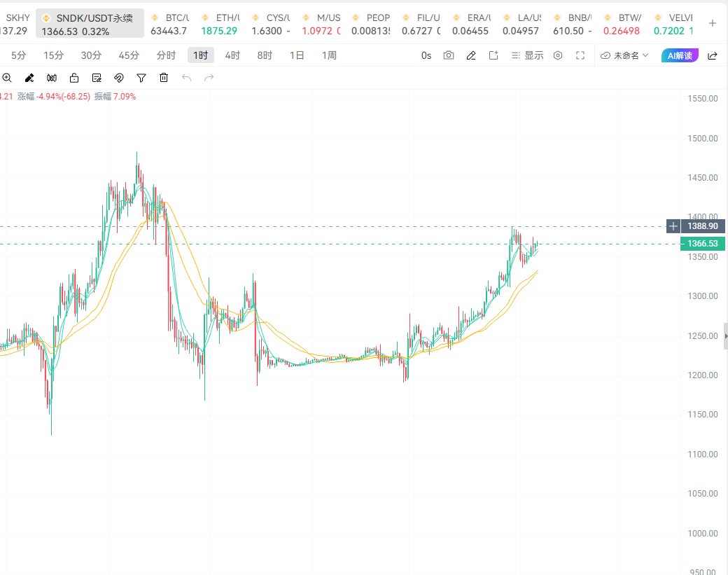Click the add-panel square plus icon
Image resolution: width=728 pixels, height=575 pixels.
[493, 55]
